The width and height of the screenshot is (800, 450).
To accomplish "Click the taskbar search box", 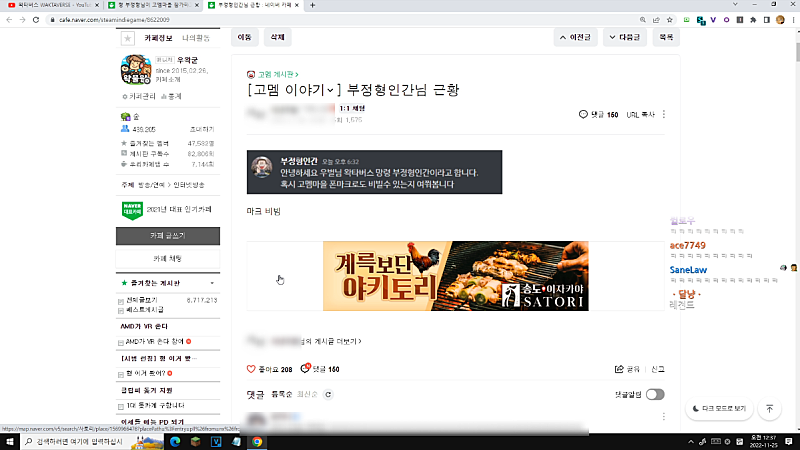I will click(92, 442).
